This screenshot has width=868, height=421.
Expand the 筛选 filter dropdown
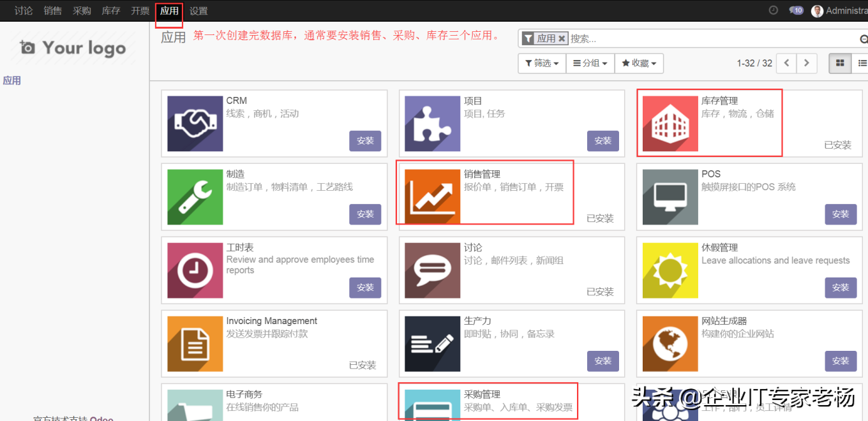(x=542, y=63)
